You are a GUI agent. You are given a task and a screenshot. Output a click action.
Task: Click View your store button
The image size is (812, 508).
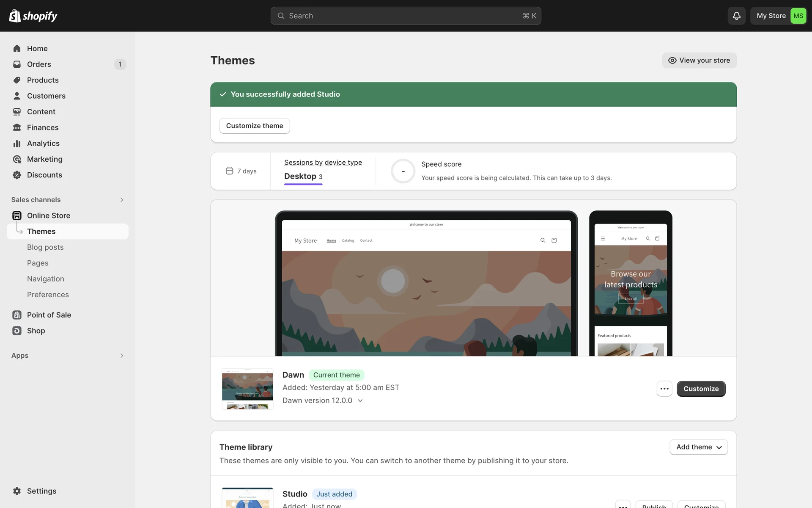click(699, 60)
